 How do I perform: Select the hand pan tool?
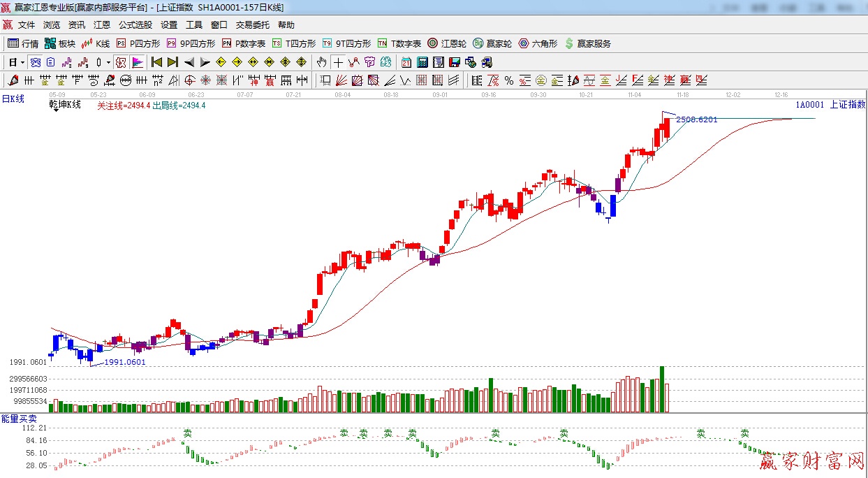[321, 62]
